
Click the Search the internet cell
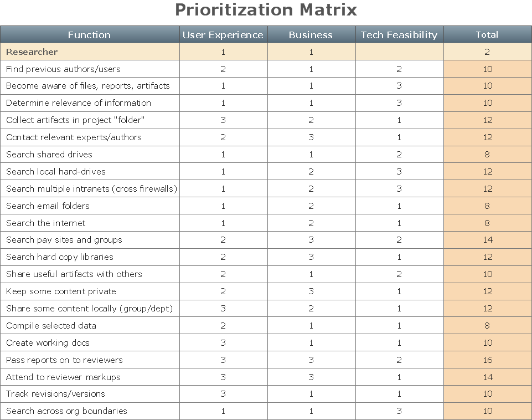[x=46, y=223]
